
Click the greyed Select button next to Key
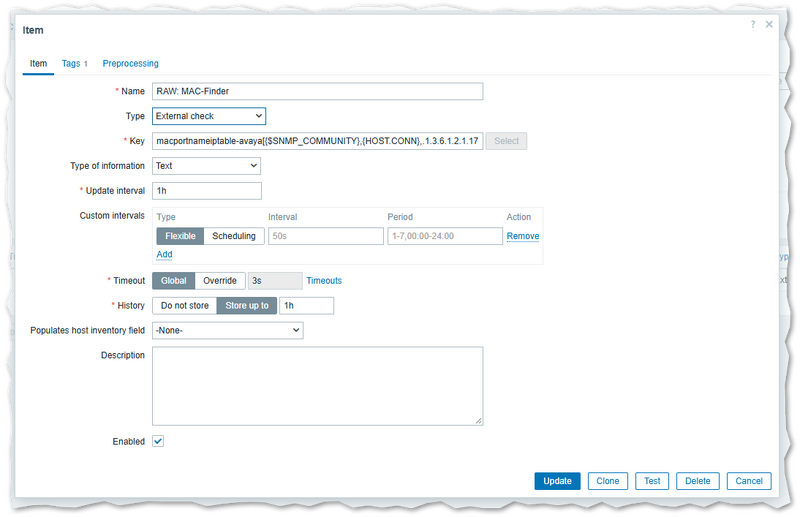pos(506,141)
